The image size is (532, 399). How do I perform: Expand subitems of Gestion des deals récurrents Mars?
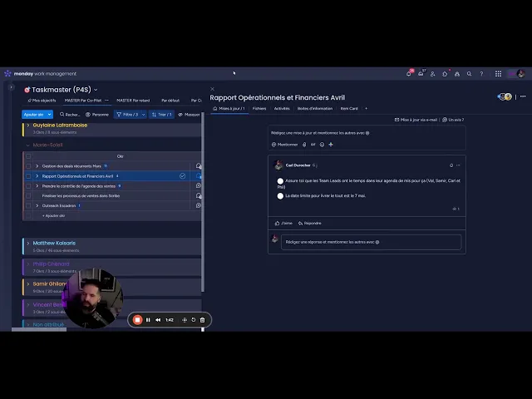click(37, 166)
